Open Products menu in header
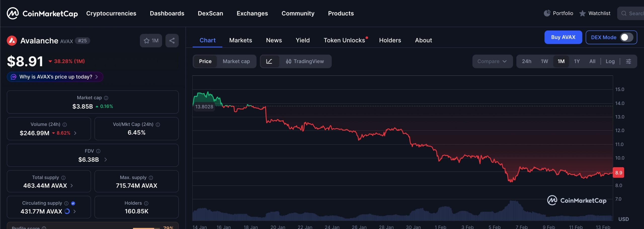The image size is (644, 229). pyautogui.click(x=341, y=13)
